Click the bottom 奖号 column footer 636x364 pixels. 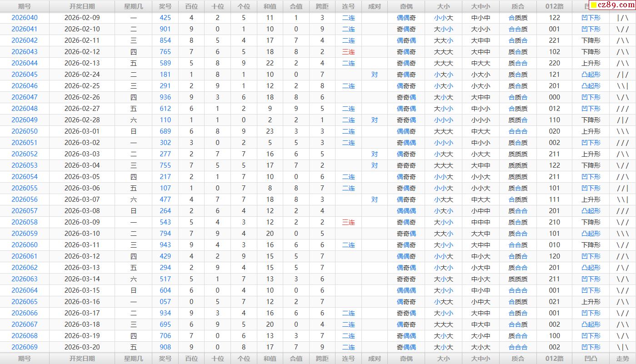click(165, 359)
